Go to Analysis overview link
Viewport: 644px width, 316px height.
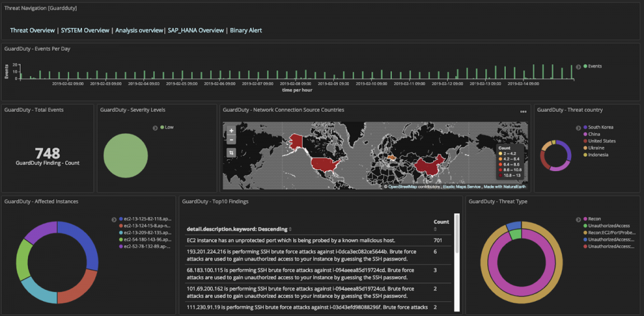coord(139,30)
